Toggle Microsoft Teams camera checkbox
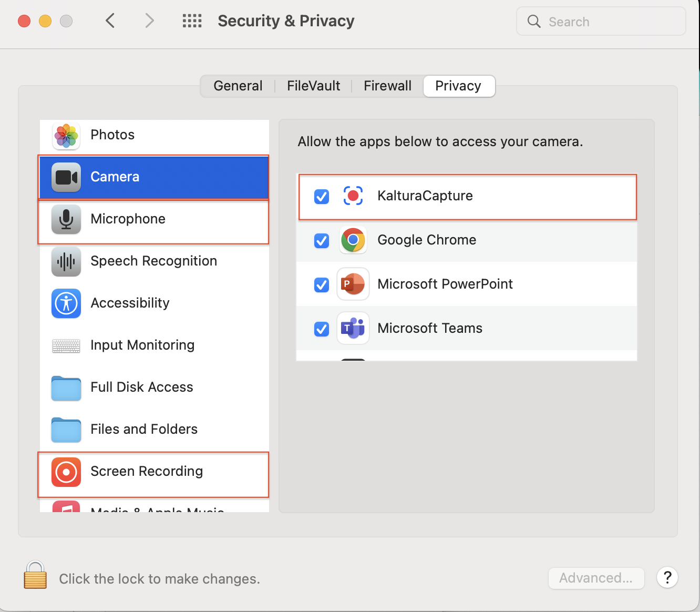The height and width of the screenshot is (612, 700). point(322,329)
